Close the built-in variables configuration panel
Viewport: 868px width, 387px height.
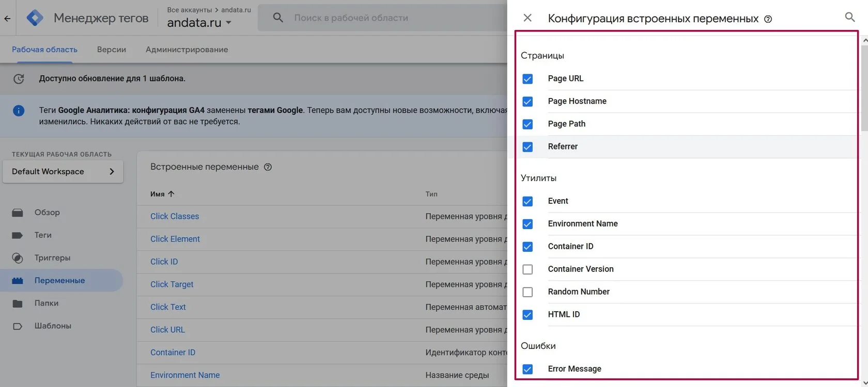point(528,18)
